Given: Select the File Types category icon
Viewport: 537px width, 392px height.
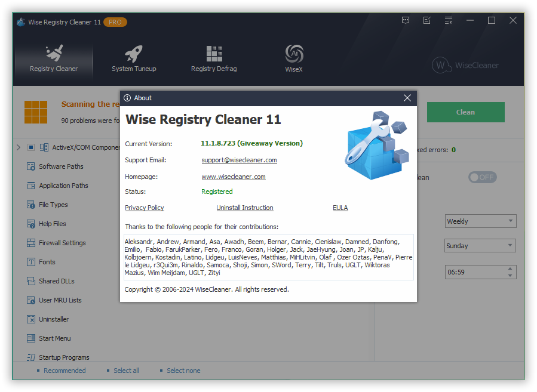Looking at the screenshot, I should tap(31, 205).
